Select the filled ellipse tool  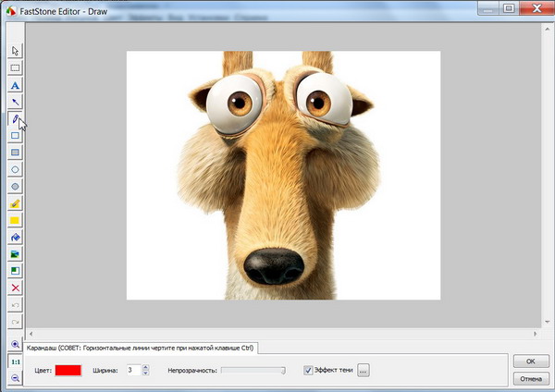click(x=15, y=187)
